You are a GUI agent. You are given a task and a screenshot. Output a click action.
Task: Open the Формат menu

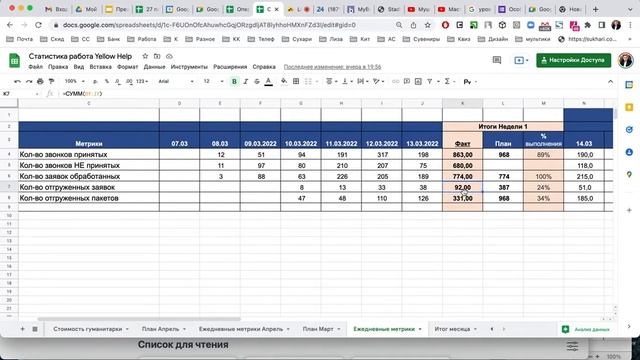point(127,67)
